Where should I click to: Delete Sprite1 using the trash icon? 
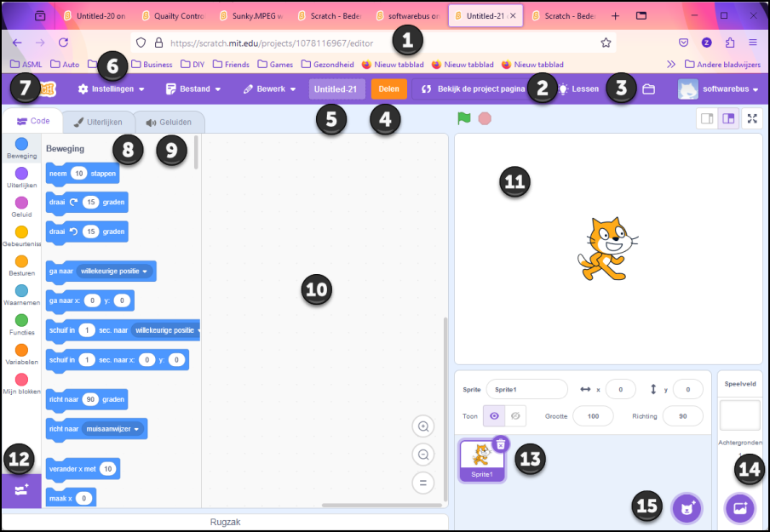pos(501,443)
